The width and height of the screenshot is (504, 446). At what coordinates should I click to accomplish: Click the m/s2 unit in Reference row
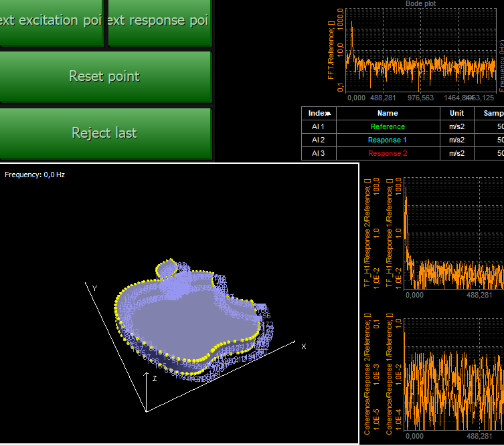coord(456,127)
